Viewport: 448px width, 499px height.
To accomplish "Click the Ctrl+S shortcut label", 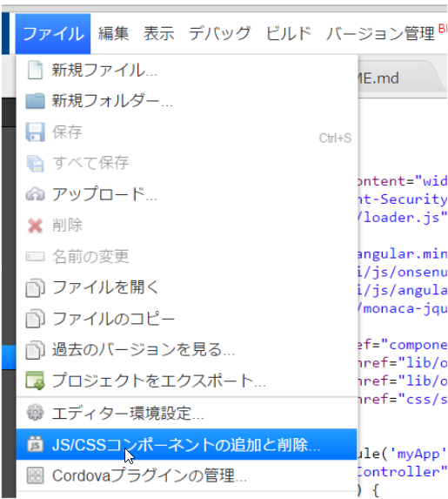I will pyautogui.click(x=335, y=138).
